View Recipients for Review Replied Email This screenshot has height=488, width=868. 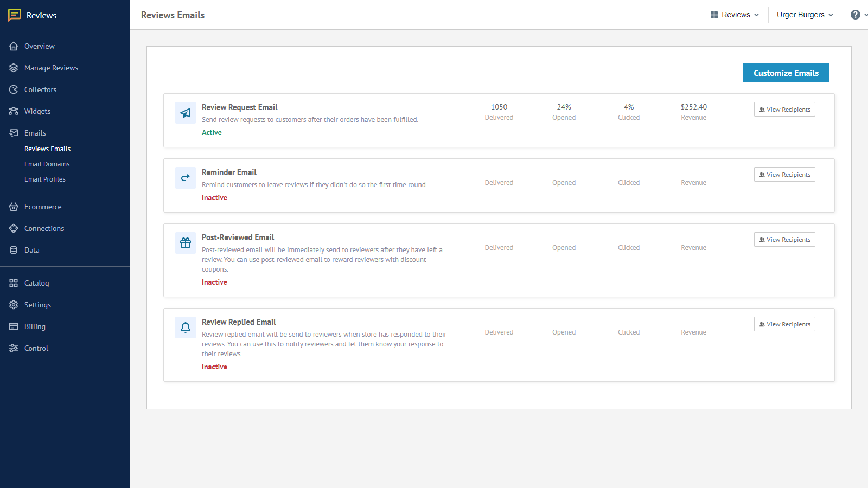coord(784,324)
